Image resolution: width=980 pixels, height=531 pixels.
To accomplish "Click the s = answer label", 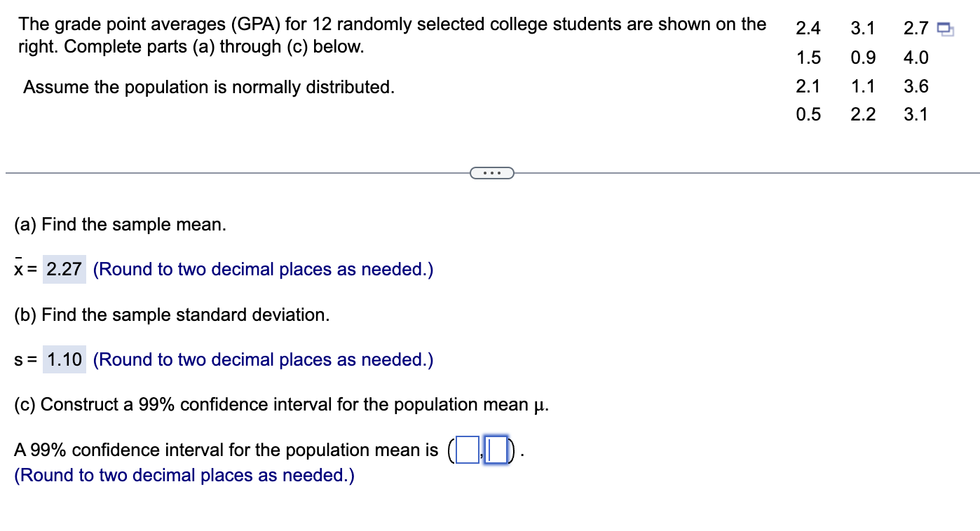I will point(22,359).
